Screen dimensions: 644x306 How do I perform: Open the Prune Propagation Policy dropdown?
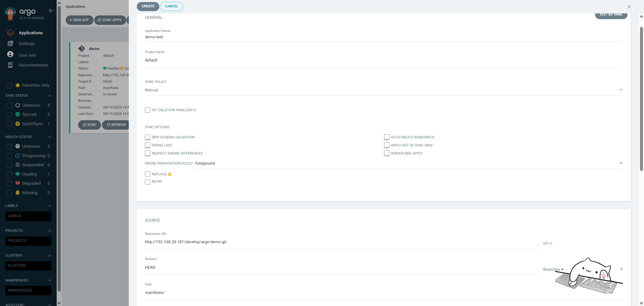409,163
